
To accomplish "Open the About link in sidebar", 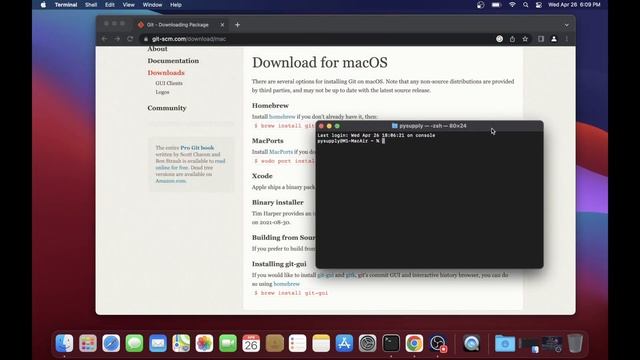I will tap(158, 49).
